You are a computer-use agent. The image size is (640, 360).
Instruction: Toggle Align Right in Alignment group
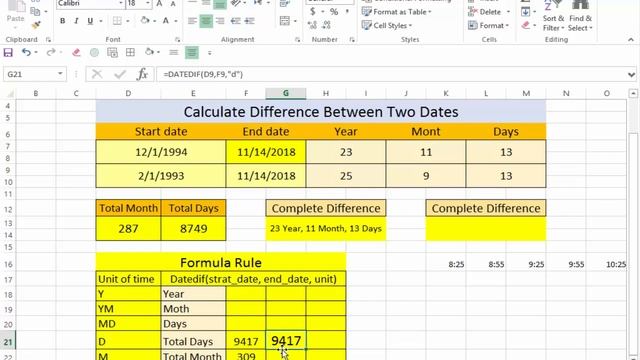(x=220, y=21)
